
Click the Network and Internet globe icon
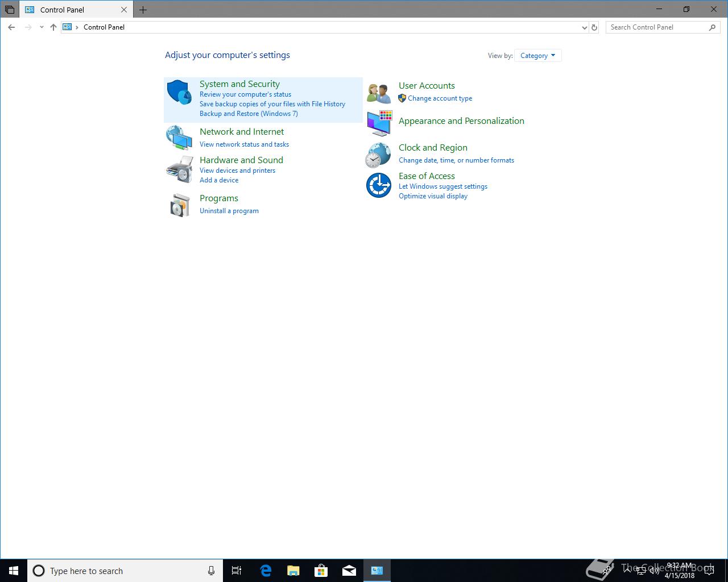(179, 138)
